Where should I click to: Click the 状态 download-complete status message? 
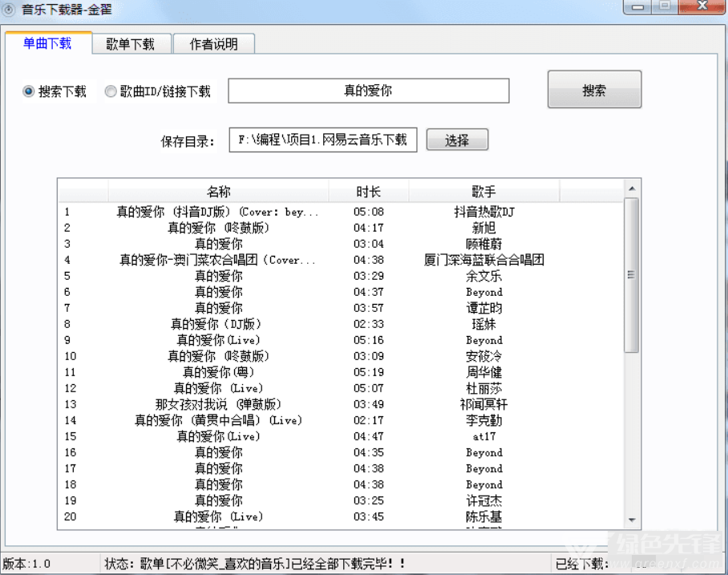254,564
